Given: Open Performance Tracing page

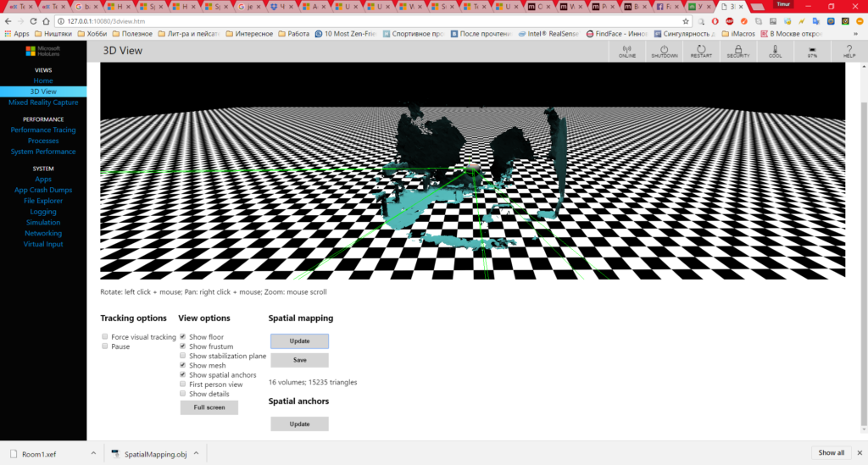Looking at the screenshot, I should coord(43,130).
